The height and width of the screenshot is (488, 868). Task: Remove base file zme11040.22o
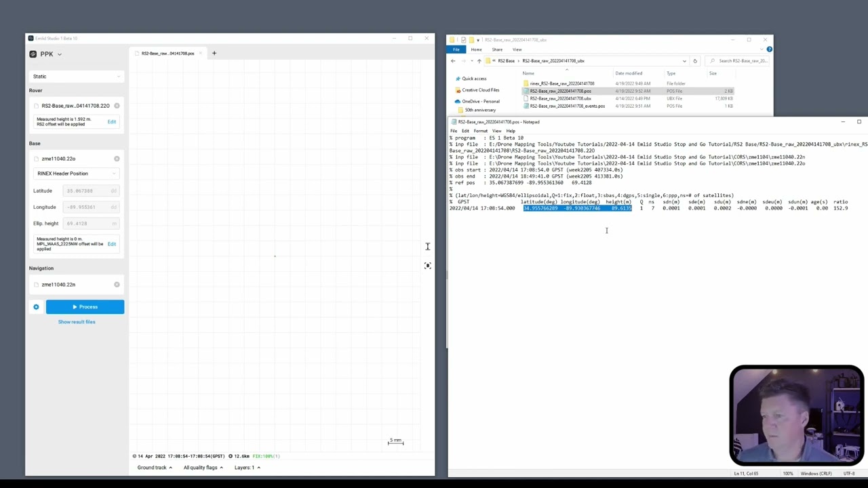pyautogui.click(x=117, y=159)
